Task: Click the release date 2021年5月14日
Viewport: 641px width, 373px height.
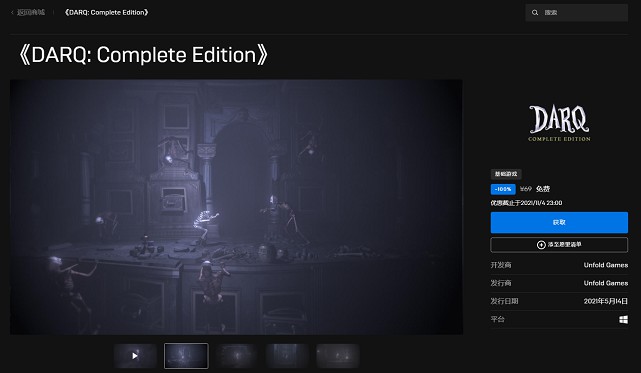Action: coord(605,301)
